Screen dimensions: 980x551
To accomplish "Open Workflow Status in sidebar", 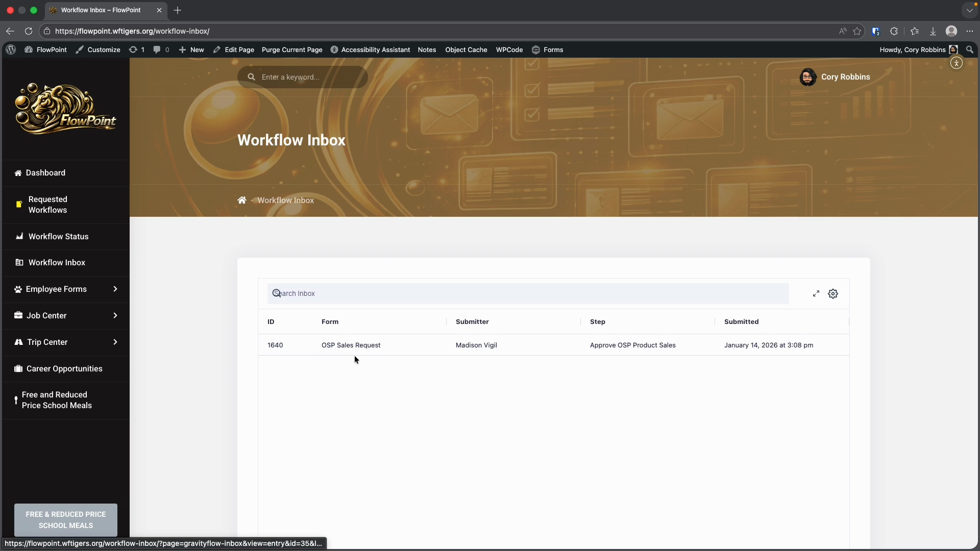I will click(x=58, y=237).
